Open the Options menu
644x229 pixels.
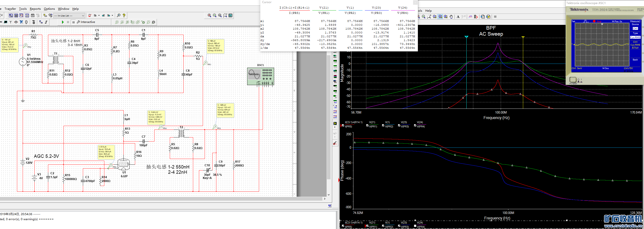[x=49, y=9]
